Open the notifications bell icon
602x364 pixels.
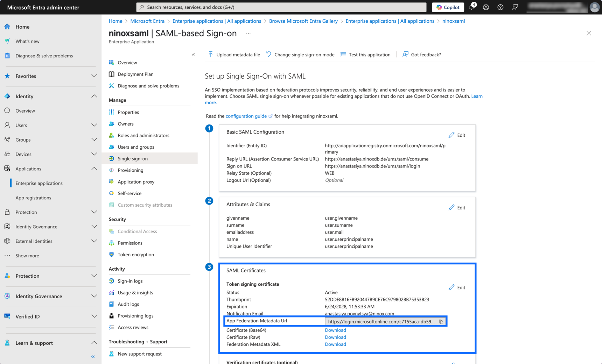coord(471,7)
